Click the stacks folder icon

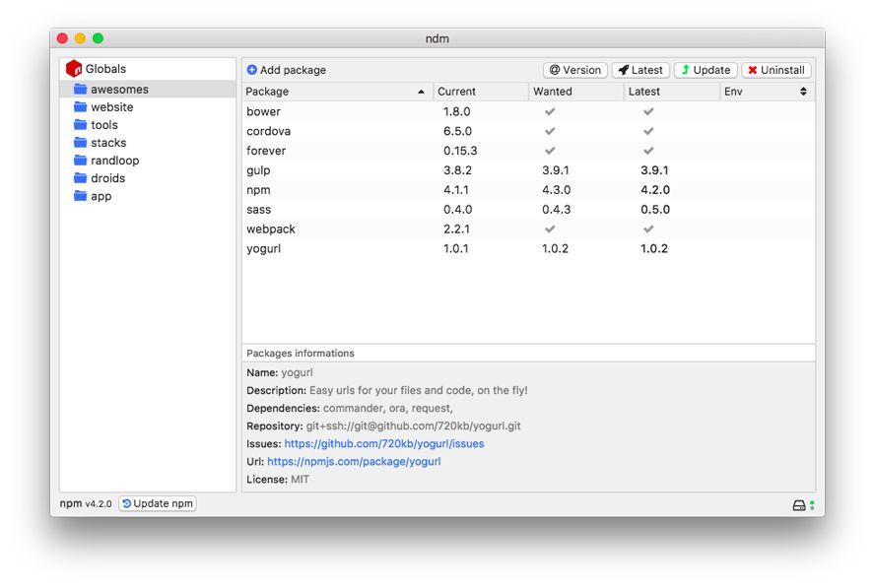tap(81, 143)
